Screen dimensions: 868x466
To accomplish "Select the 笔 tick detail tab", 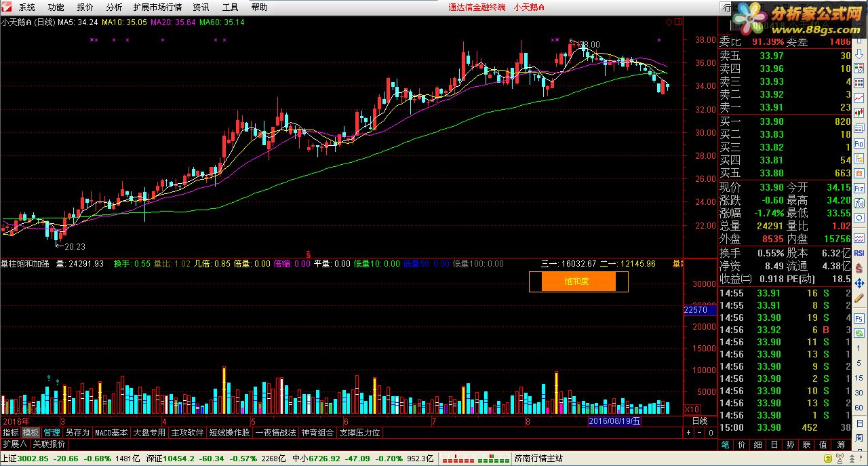I will pyautogui.click(x=726, y=445).
